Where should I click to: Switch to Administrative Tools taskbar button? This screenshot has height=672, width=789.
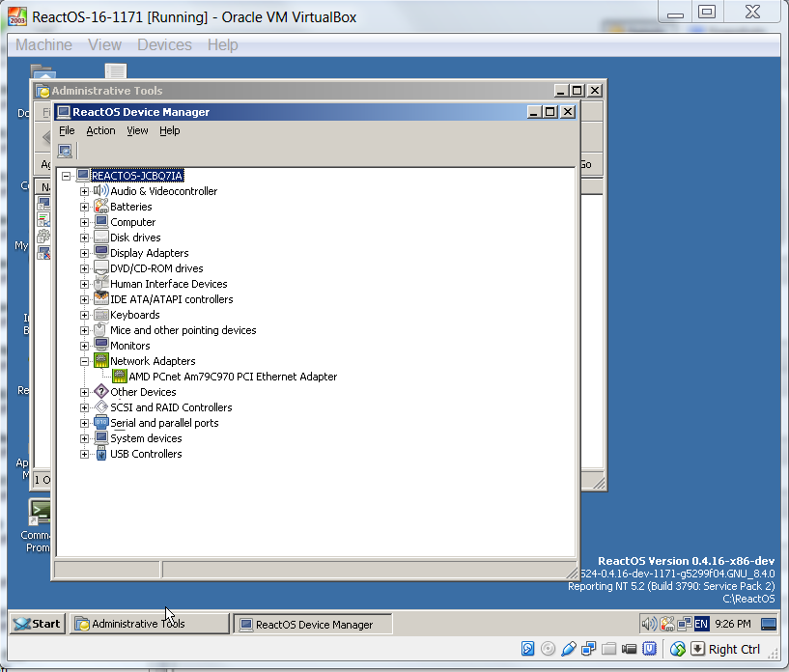[149, 624]
